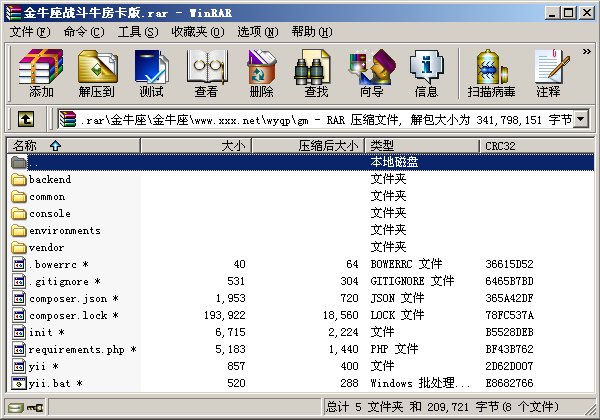Click the 注释 (Comment) toolbar icon
Viewport: 600px width, 420px height.
click(x=548, y=74)
